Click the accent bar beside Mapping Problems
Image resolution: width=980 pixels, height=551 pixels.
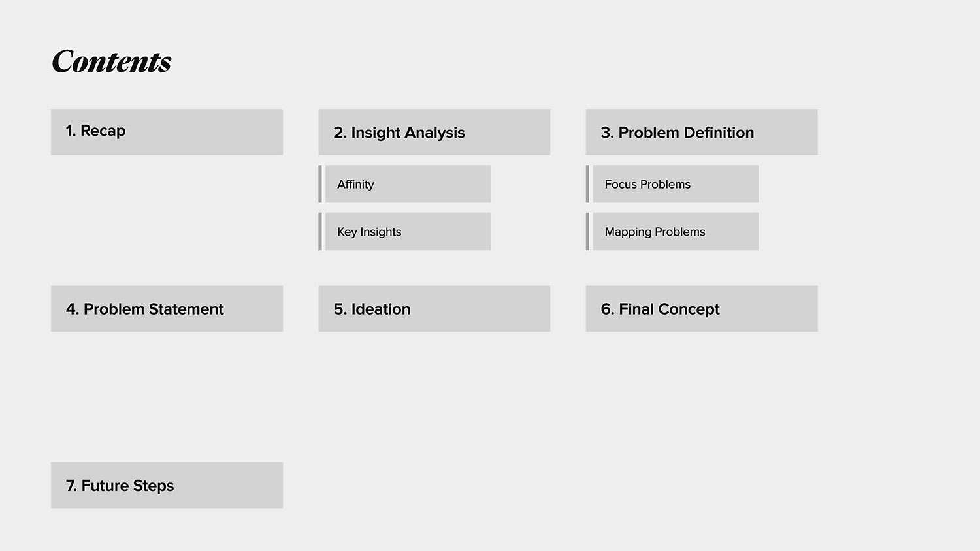point(587,232)
